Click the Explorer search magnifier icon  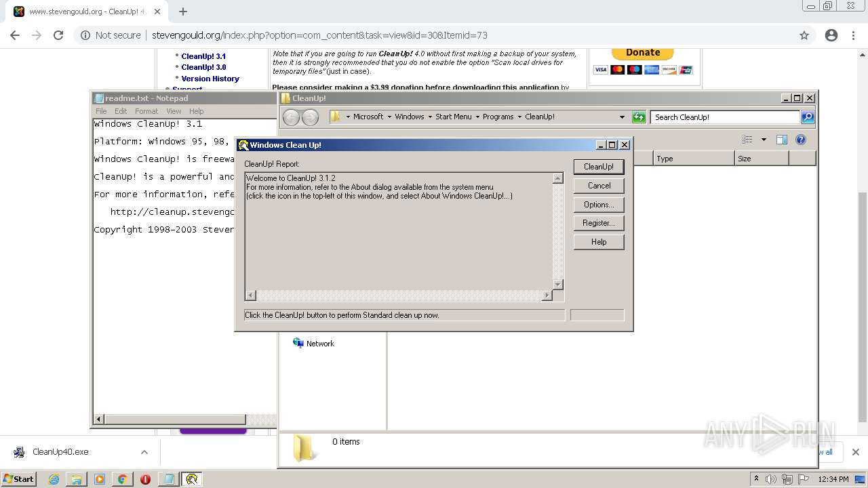click(808, 117)
